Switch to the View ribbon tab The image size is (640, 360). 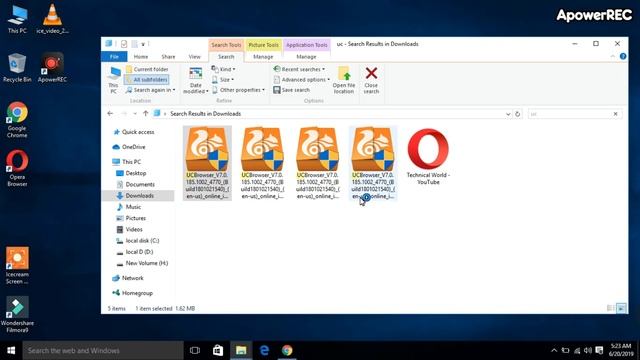195,57
